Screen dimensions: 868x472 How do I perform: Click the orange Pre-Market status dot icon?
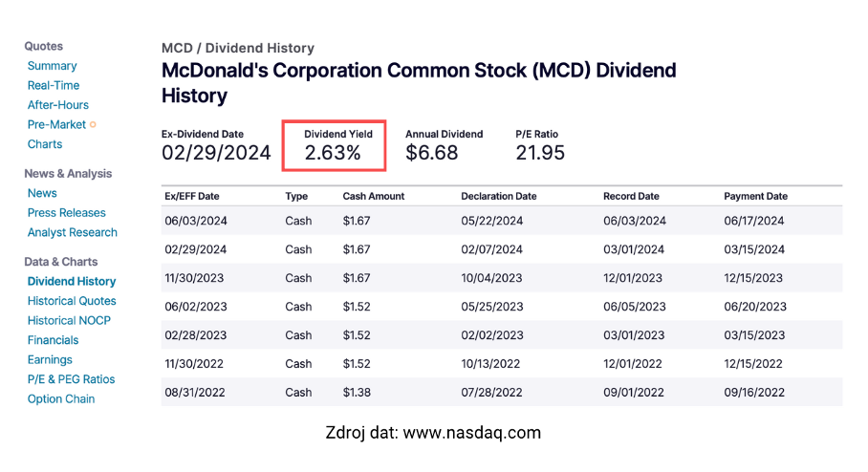93,124
